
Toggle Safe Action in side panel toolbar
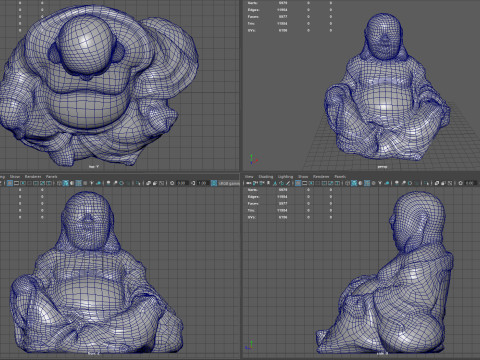coord(331,183)
